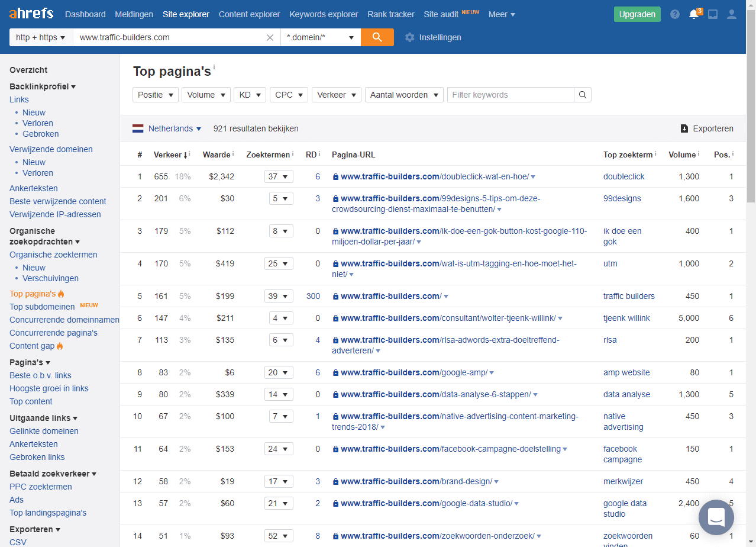Click the Instellingen gear icon
The width and height of the screenshot is (756, 547).
(x=409, y=37)
